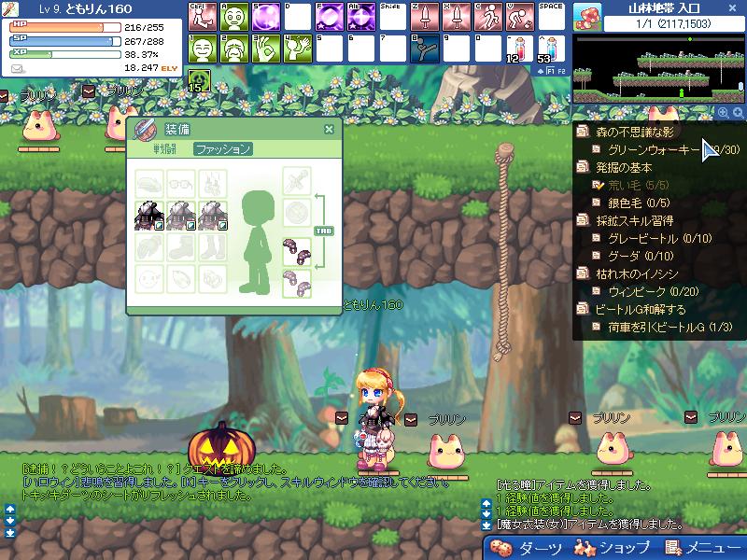This screenshot has height=560, width=747.
Task: Play the OK hand emote in slot 3
Action: tap(266, 49)
